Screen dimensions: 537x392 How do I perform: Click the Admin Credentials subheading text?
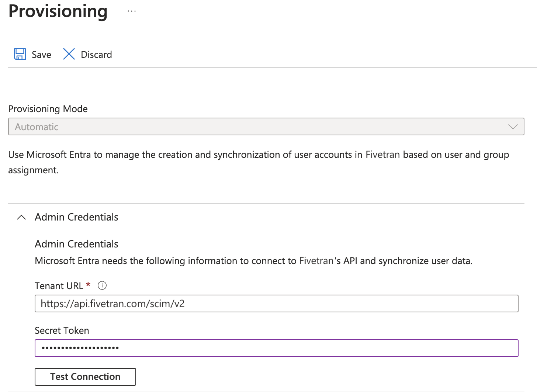point(76,244)
